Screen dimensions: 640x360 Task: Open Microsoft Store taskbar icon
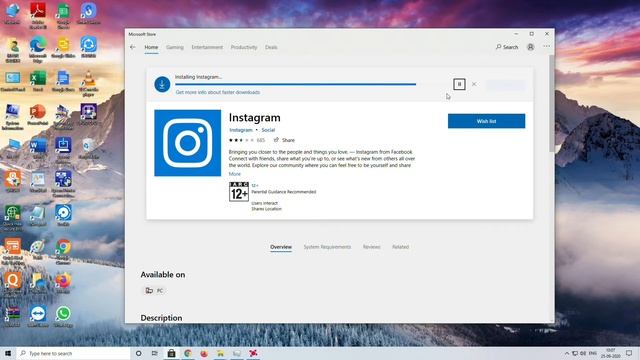[171, 353]
